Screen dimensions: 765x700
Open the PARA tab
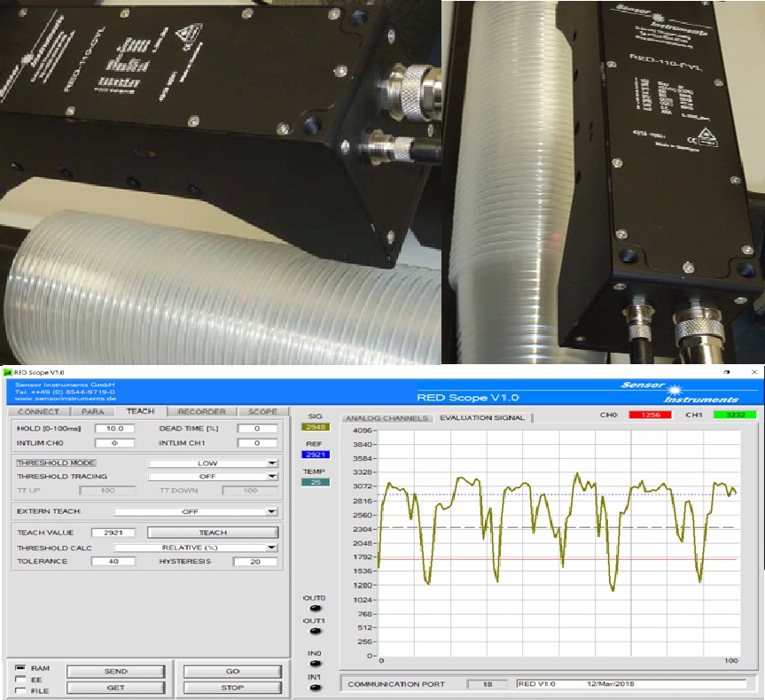tap(93, 412)
